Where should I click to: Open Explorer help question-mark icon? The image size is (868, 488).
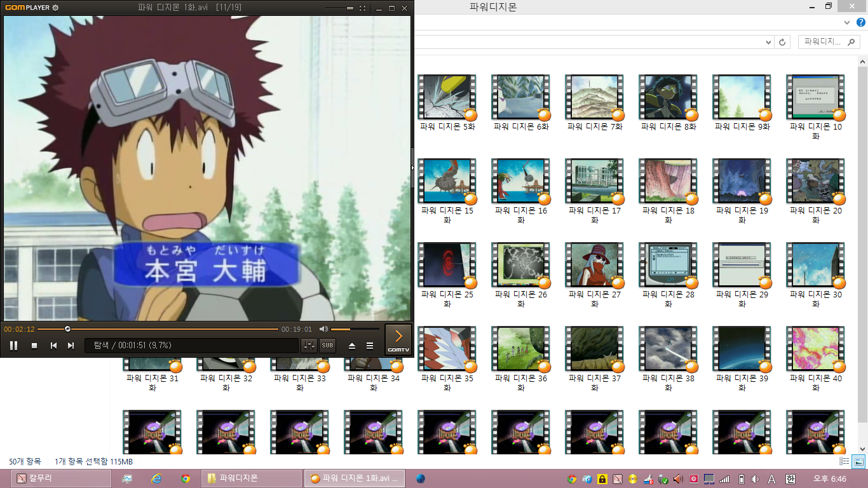click(861, 22)
